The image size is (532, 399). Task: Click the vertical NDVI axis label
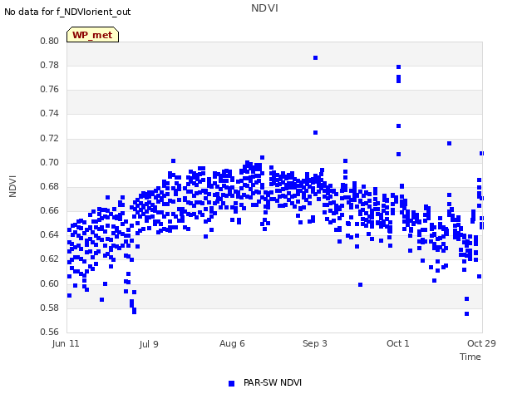pos(12,186)
